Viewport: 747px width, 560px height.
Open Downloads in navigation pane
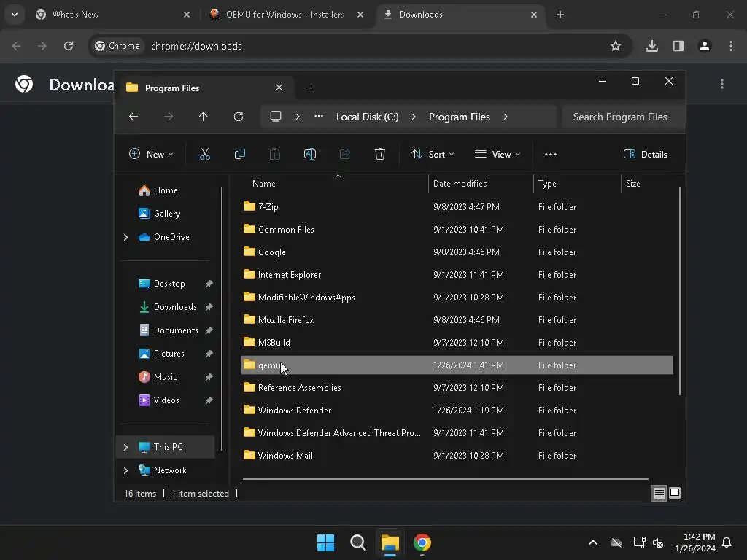[175, 307]
